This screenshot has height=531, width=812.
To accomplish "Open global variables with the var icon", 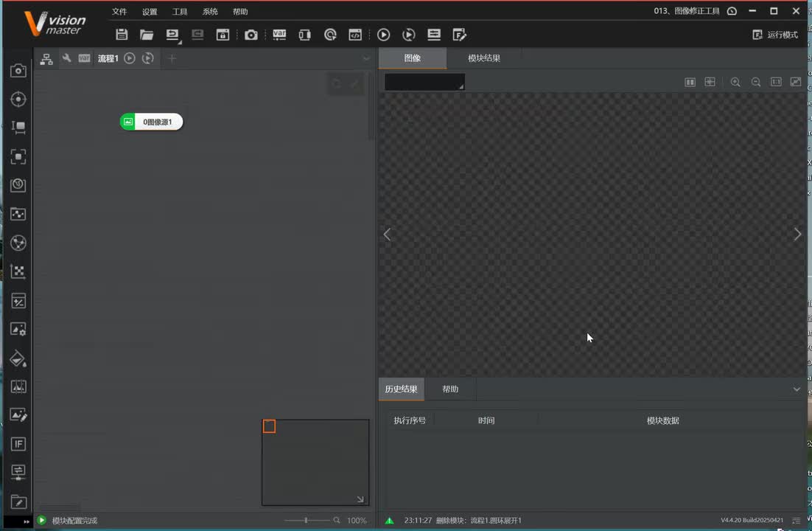I will tap(279, 35).
